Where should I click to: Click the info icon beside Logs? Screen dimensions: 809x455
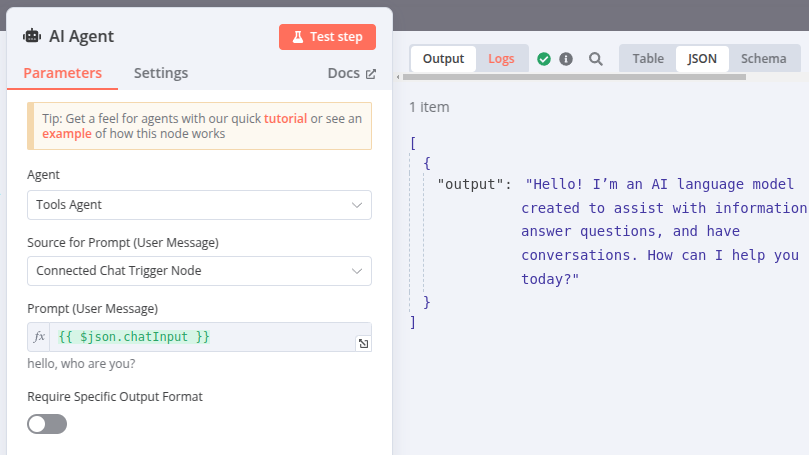[566, 59]
